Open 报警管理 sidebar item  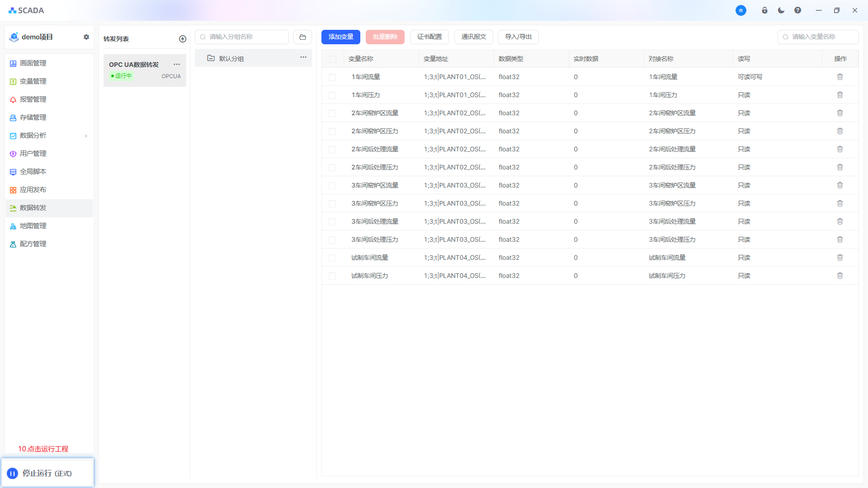pyautogui.click(x=33, y=99)
